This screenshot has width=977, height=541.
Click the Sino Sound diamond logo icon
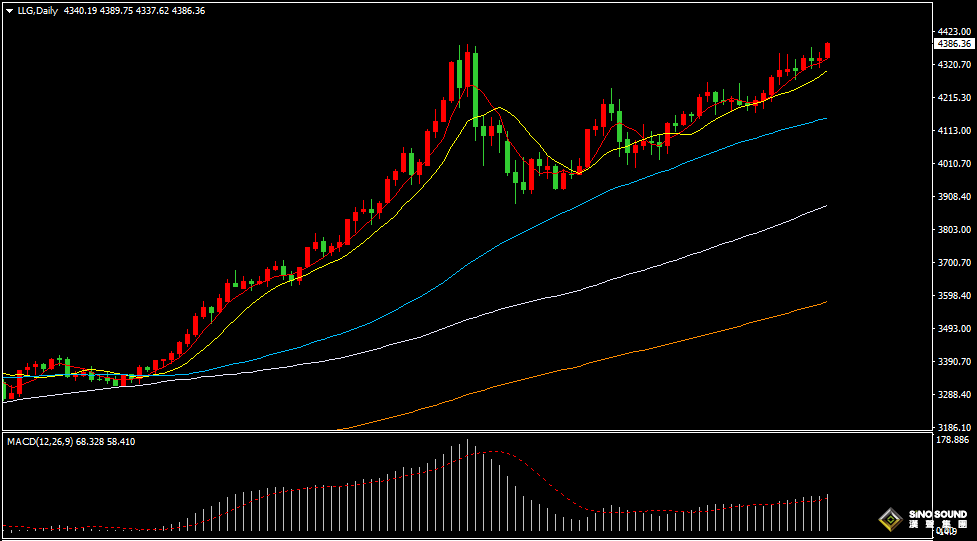click(887, 519)
